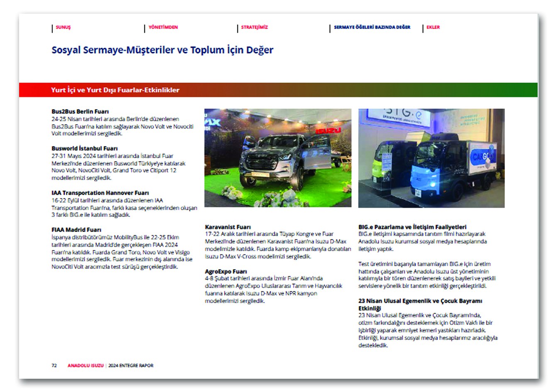558x392 pixels.
Task: Click the paragraph starting 17-22 Aralık tarihleri
Action: pyautogui.click(x=278, y=246)
